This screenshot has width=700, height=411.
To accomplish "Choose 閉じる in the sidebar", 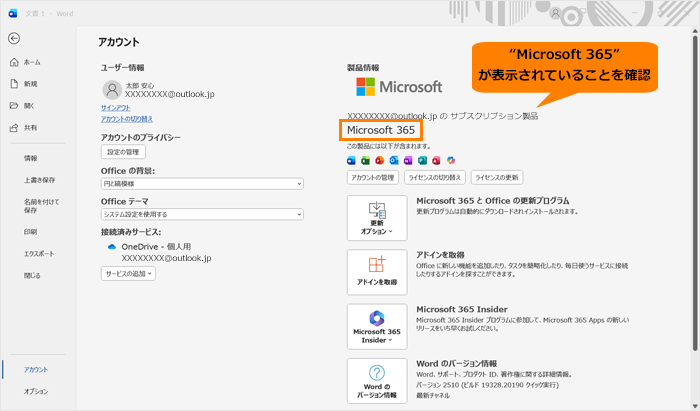I will click(x=32, y=275).
